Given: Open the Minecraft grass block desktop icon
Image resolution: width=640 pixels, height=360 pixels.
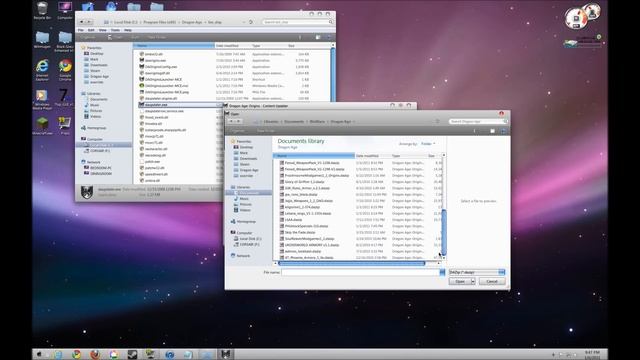Looking at the screenshot, I should tap(42, 126).
